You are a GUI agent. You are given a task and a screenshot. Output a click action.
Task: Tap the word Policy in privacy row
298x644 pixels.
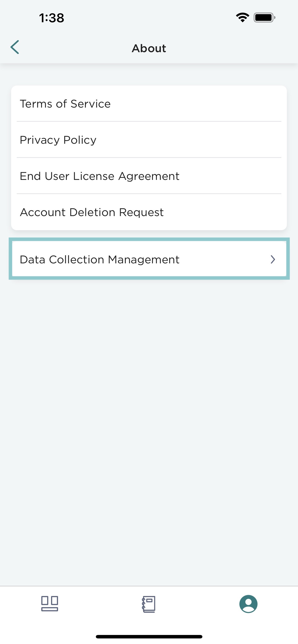(x=80, y=140)
